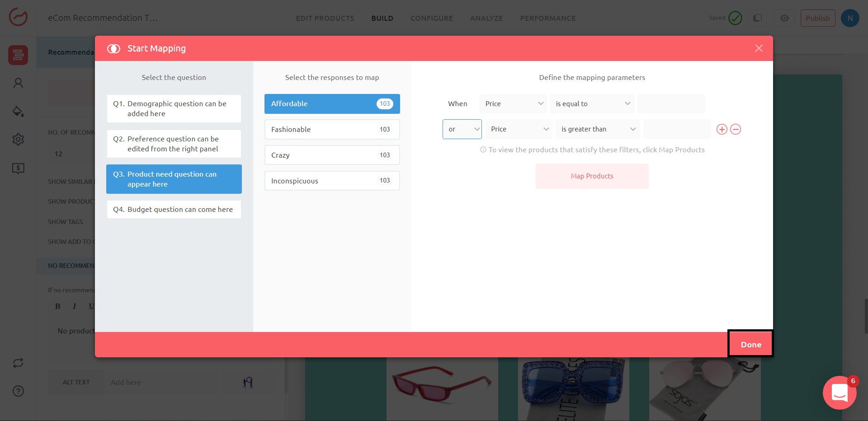Click the green Saved checkmark icon

(x=736, y=18)
